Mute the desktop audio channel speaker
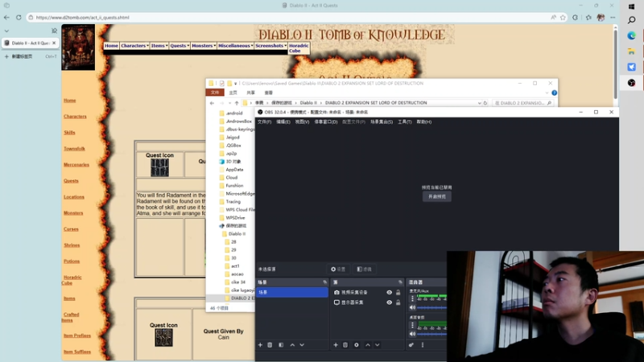Image resolution: width=644 pixels, height=362 pixels. coord(412,334)
